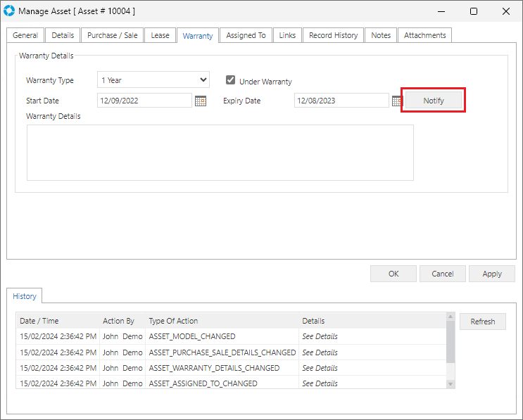Switch to the General tab

click(25, 35)
